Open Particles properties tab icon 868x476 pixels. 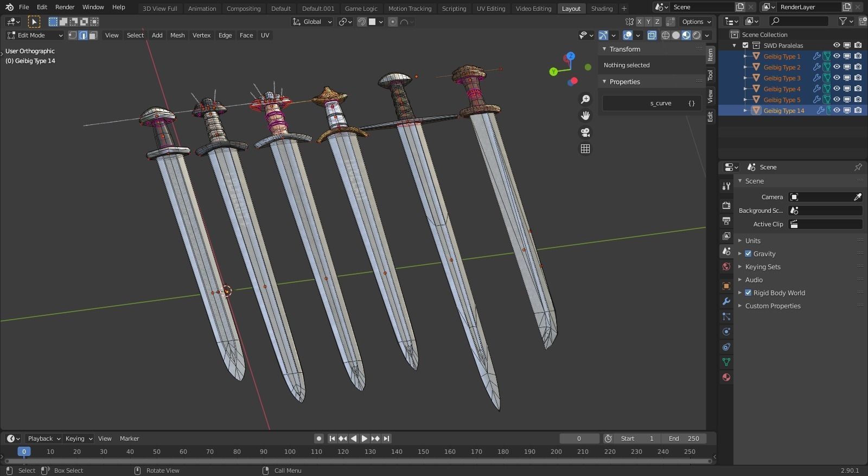coord(726,316)
